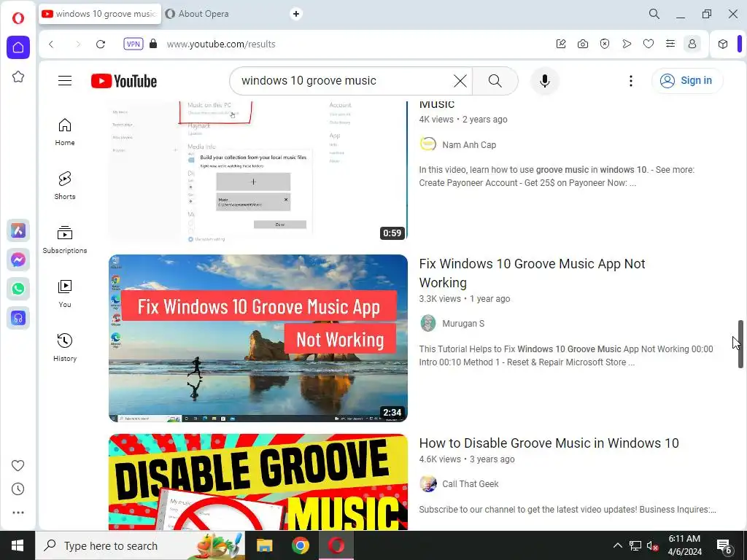The image size is (747, 560).
Task: Open ad blocker shield icon
Action: [605, 44]
